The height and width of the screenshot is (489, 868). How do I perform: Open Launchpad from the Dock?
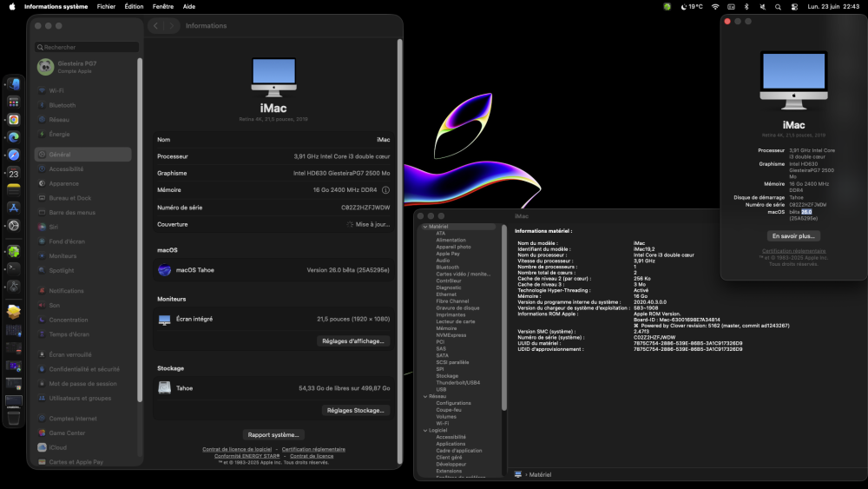[x=14, y=102]
